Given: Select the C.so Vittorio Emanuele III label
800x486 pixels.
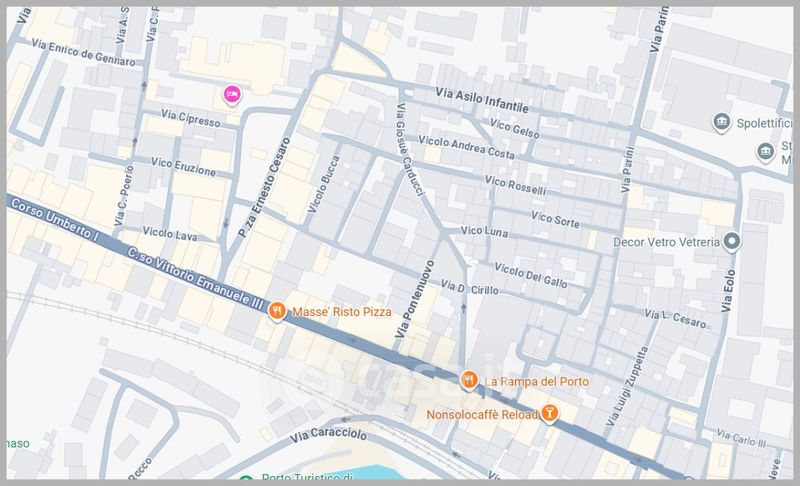Looking at the screenshot, I should pyautogui.click(x=195, y=278).
